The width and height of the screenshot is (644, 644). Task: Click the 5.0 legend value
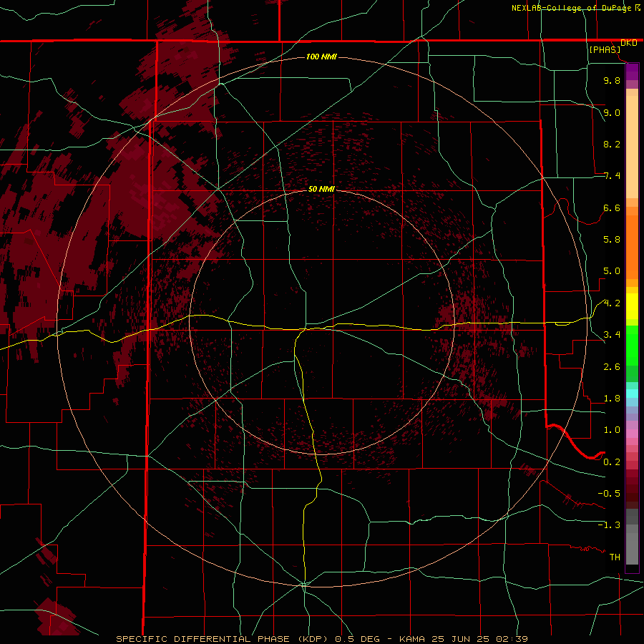(x=612, y=271)
